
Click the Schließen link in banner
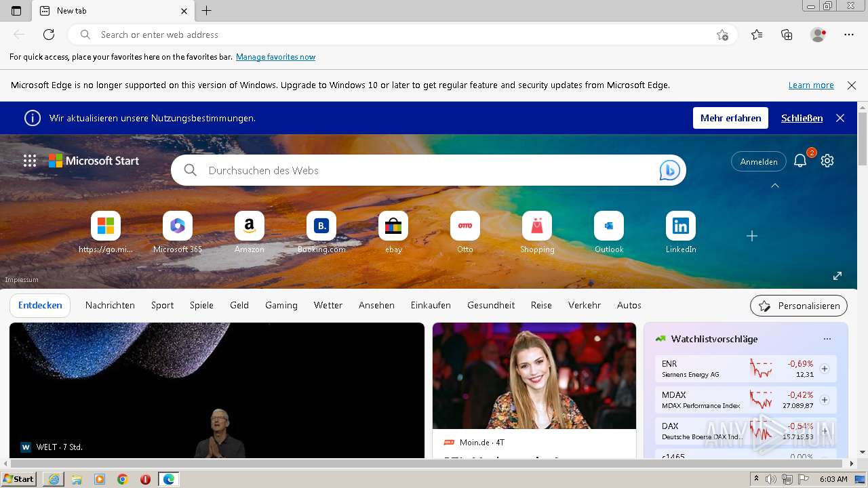802,118
